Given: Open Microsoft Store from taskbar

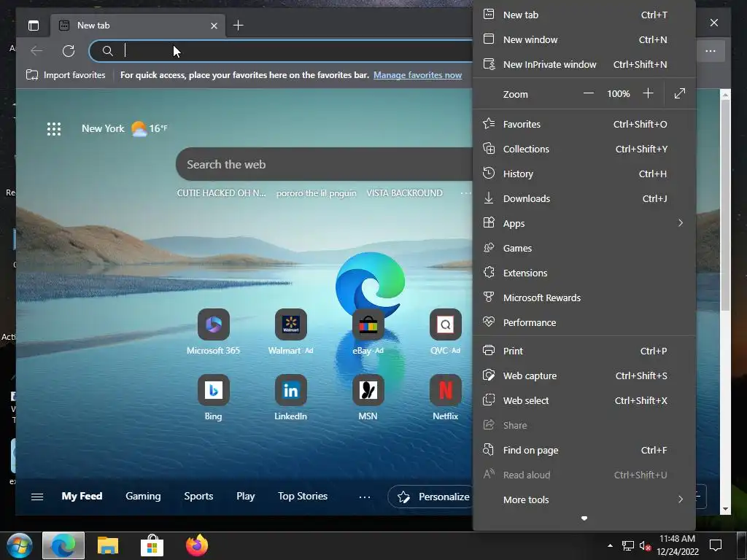Looking at the screenshot, I should pos(152,545).
